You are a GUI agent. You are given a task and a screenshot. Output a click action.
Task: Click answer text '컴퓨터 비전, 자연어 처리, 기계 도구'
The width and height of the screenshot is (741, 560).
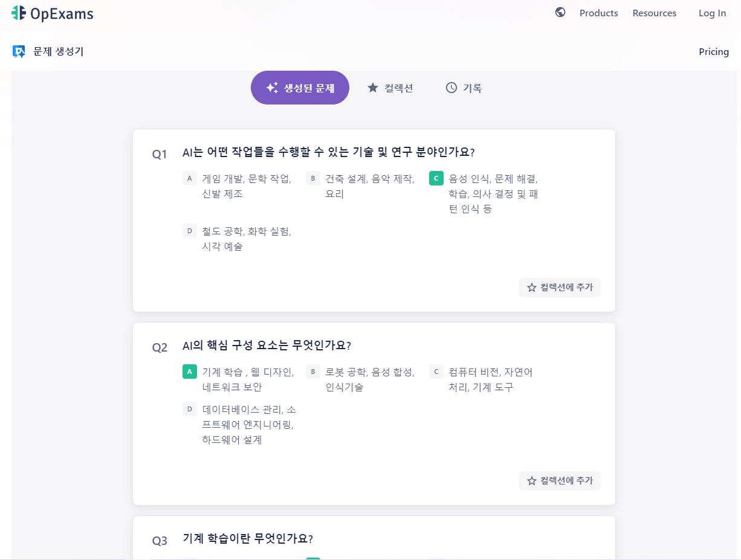[x=491, y=379]
